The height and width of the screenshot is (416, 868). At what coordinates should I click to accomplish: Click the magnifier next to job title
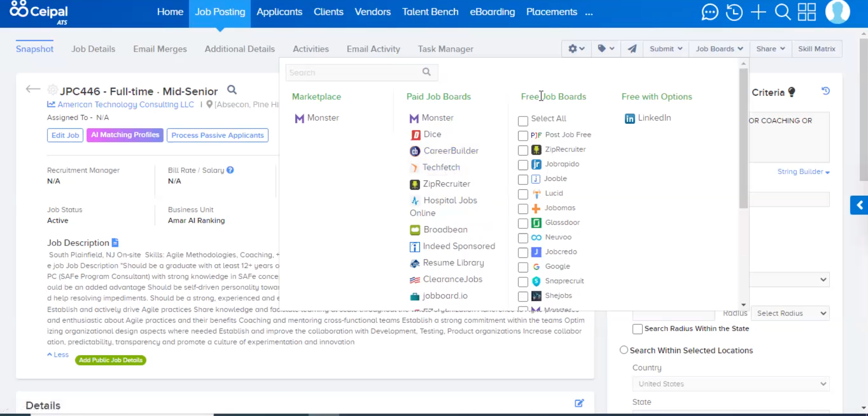click(232, 90)
